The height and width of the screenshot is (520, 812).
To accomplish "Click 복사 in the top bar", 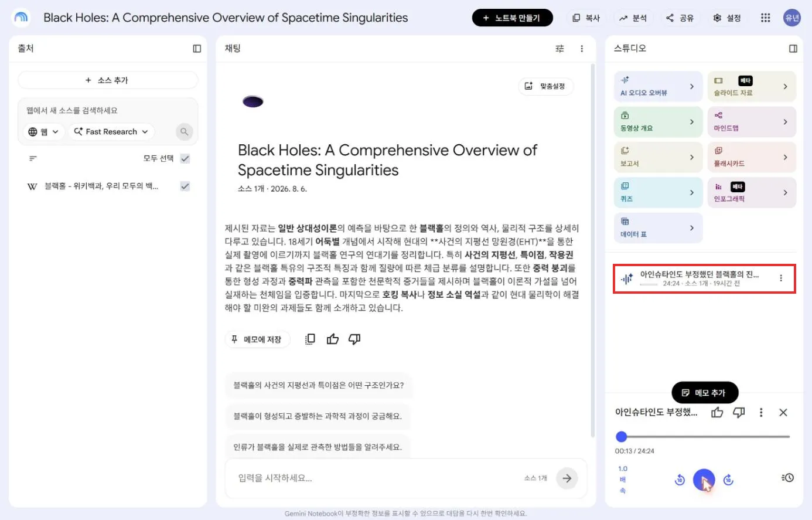I will 586,18.
